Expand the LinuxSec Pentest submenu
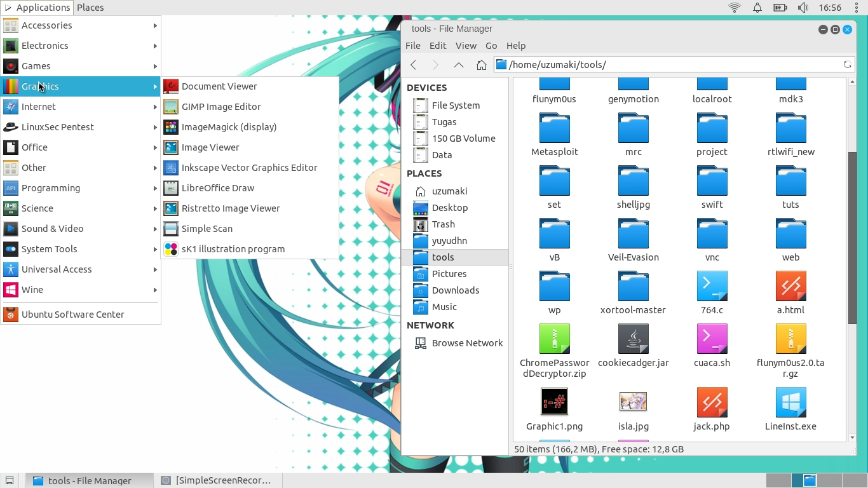The width and height of the screenshot is (868, 488). tap(81, 127)
